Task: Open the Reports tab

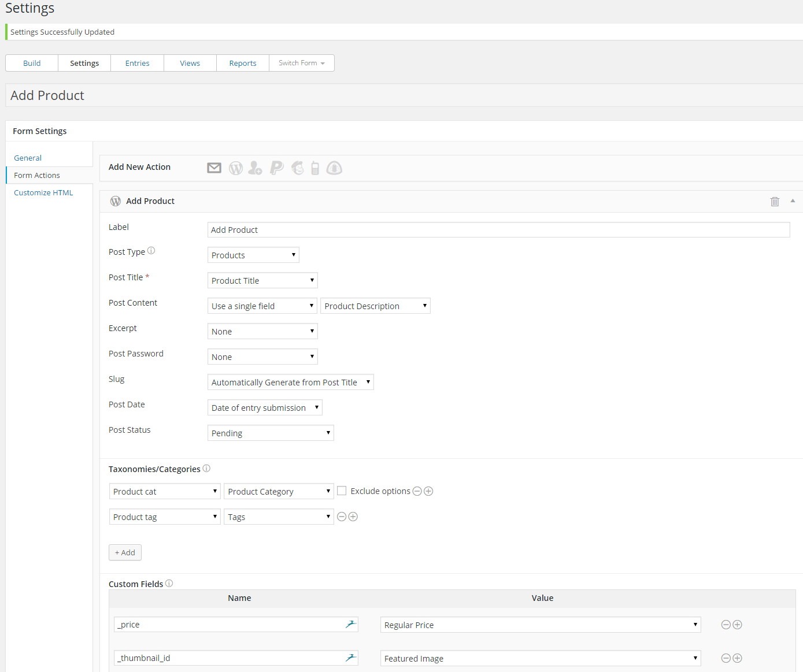Action: point(242,63)
